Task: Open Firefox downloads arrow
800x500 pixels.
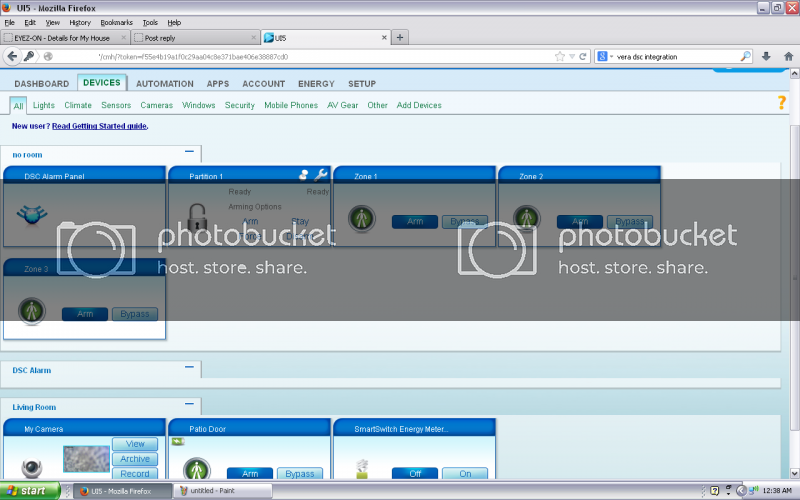Action: point(766,57)
